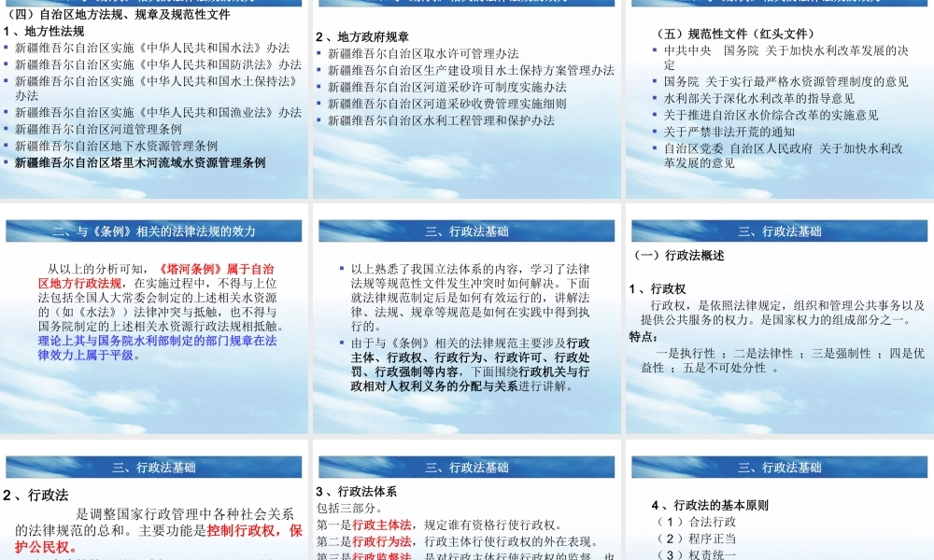This screenshot has height=560, width=934.
Task: Select list item （1）合法行政
Action: 694,522
